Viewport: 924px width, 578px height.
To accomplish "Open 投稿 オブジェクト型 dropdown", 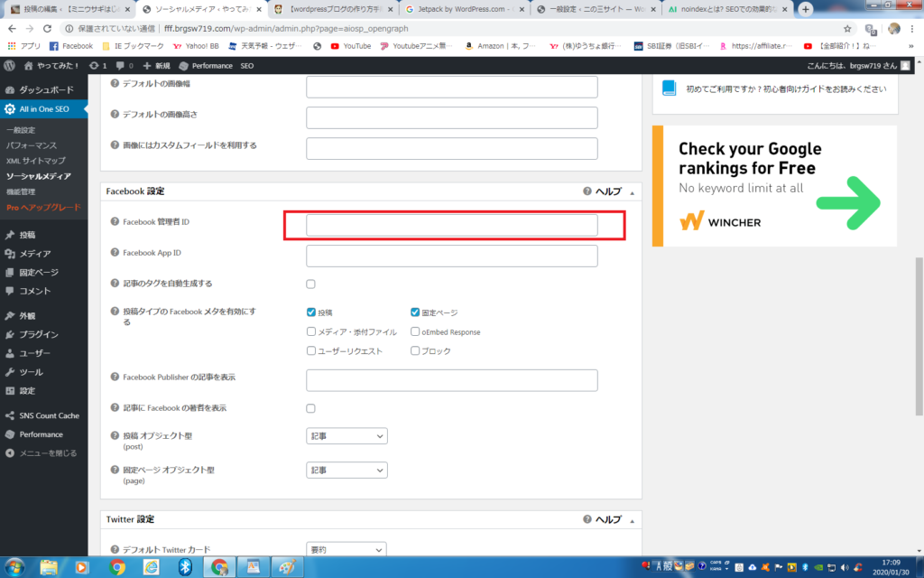I will 346,436.
